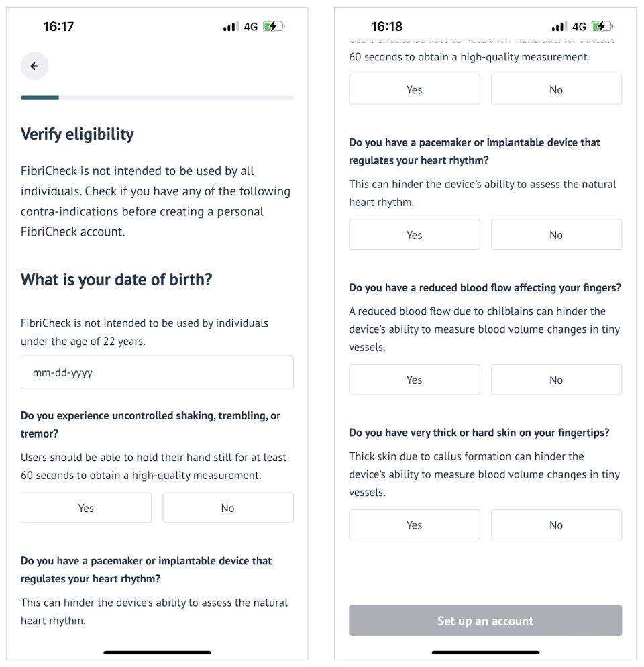Click the eligibility progress bar
The height and width of the screenshot is (667, 644).
tap(156, 98)
